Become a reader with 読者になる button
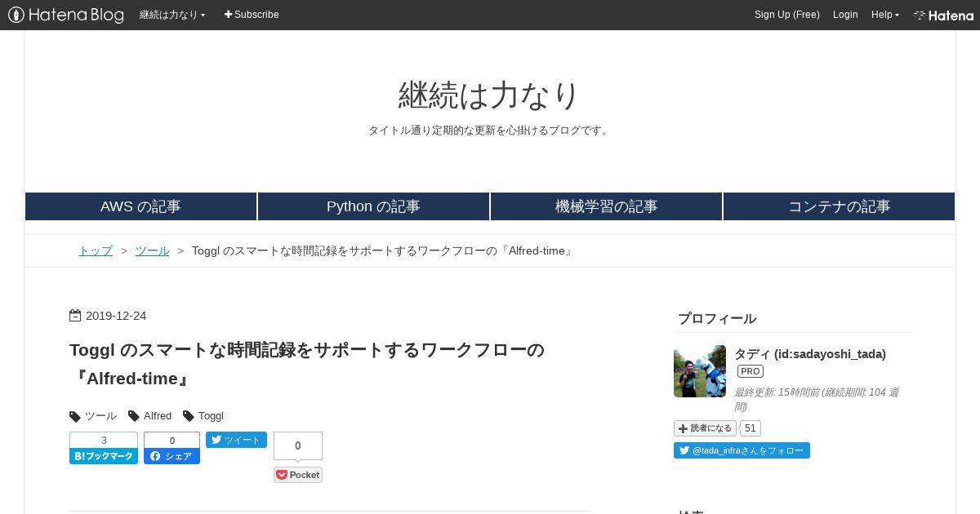 click(x=706, y=428)
